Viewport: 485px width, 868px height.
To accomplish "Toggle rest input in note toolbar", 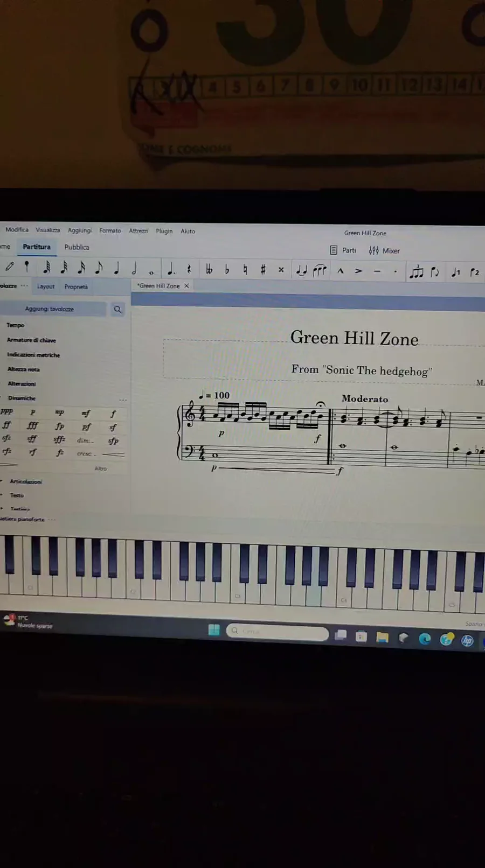I will (189, 269).
